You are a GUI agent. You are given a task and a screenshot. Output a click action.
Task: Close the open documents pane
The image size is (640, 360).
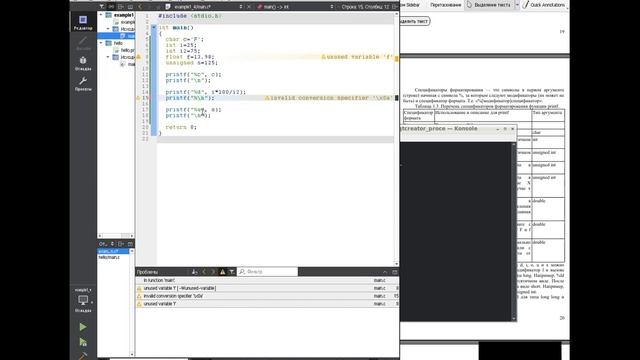click(x=131, y=244)
